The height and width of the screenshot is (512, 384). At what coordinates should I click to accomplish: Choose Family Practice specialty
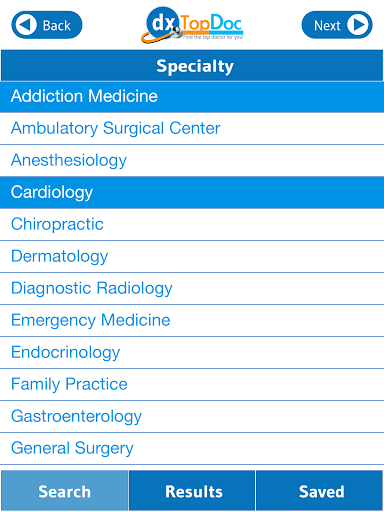pos(192,384)
